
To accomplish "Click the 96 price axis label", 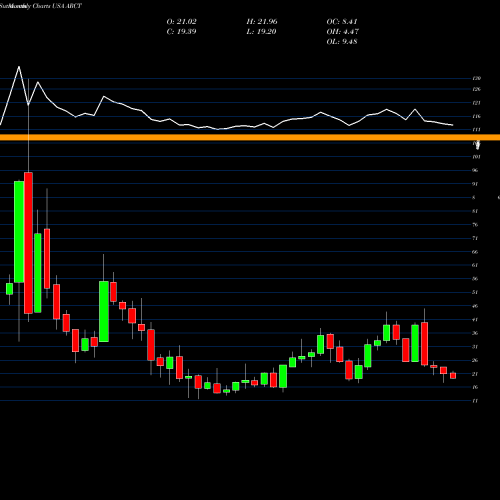I will (x=475, y=170).
